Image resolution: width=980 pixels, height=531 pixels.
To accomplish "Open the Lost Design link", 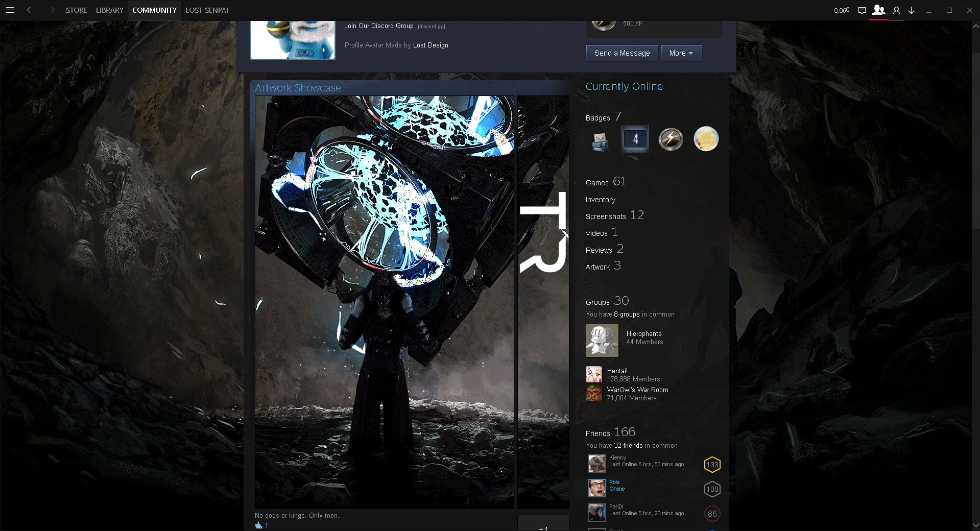I will click(x=431, y=45).
